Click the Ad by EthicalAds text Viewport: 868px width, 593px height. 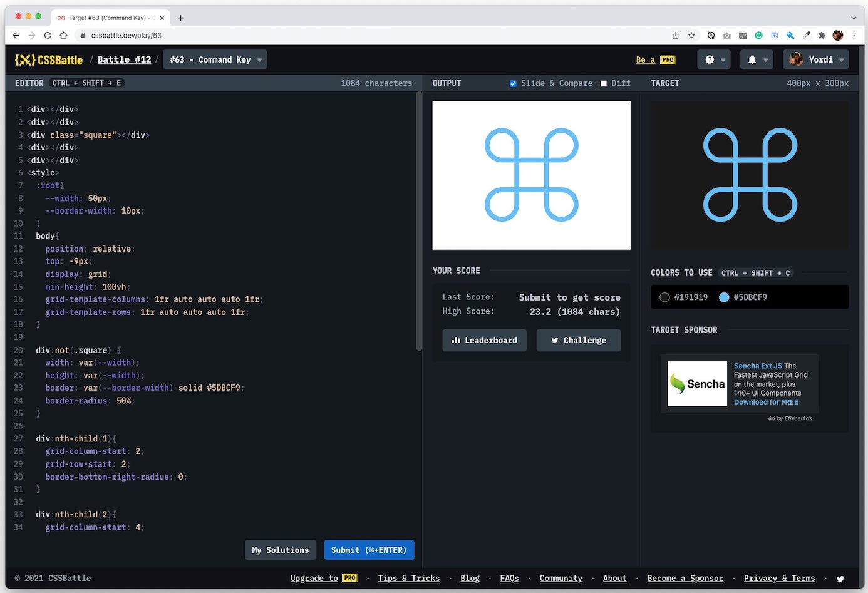pyautogui.click(x=790, y=418)
